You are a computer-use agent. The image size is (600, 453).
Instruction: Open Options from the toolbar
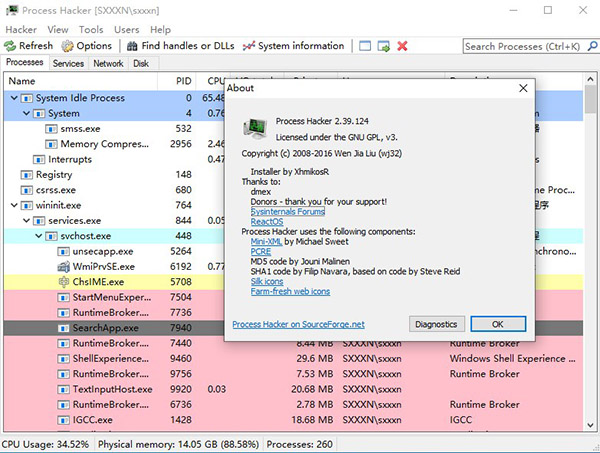[68, 46]
